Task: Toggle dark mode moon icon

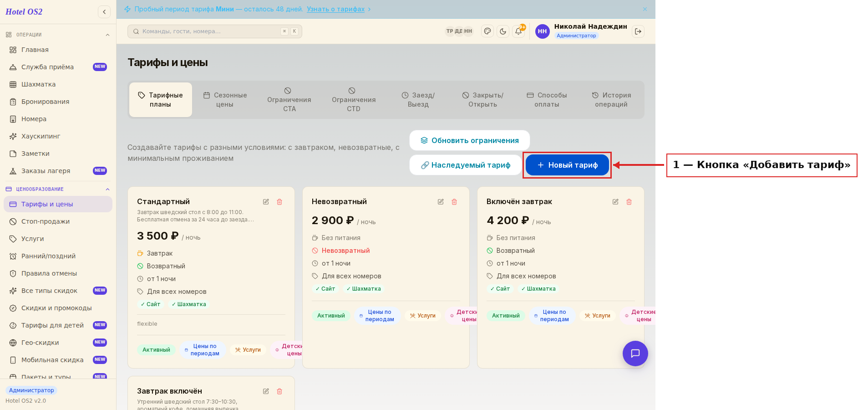Action: (x=503, y=31)
